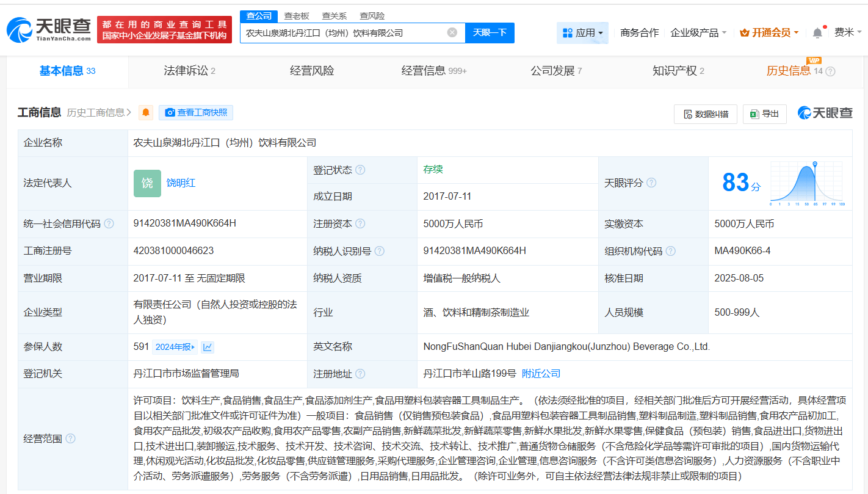868x494 pixels.
Task: Click the question mark beside 天眼评分
Action: coord(651,183)
